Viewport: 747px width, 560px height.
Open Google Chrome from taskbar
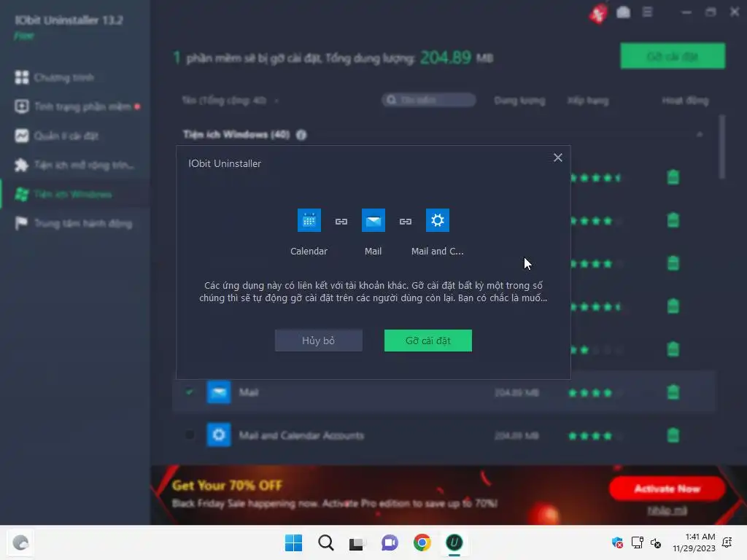click(x=422, y=542)
